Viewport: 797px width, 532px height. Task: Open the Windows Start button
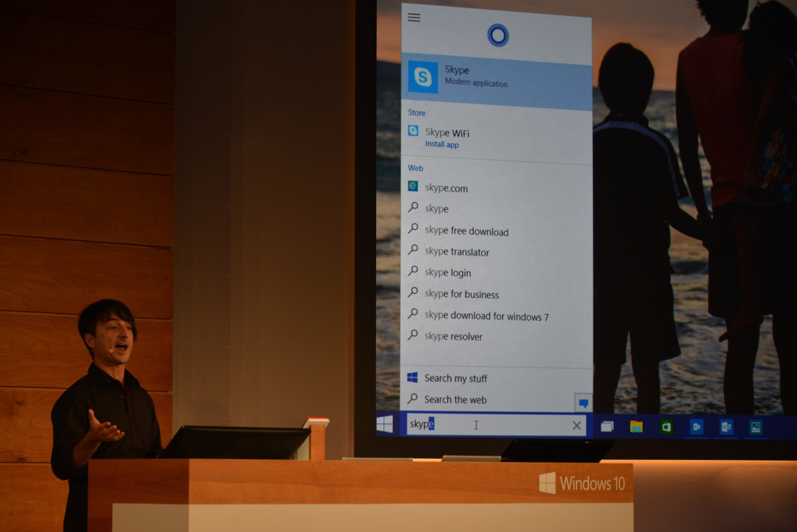[385, 425]
